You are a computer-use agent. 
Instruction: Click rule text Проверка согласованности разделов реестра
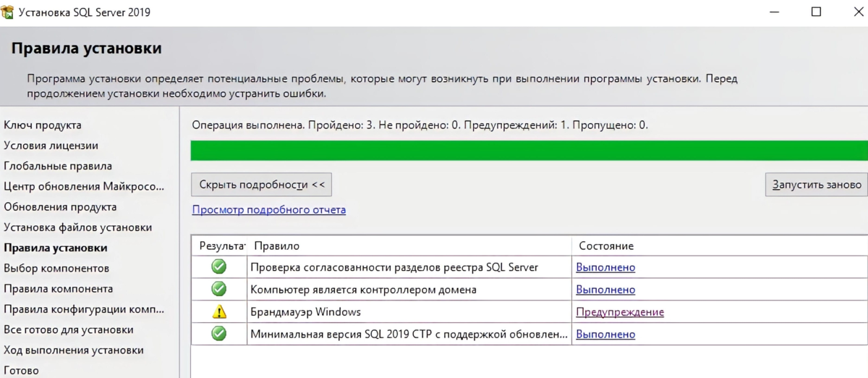click(x=394, y=267)
